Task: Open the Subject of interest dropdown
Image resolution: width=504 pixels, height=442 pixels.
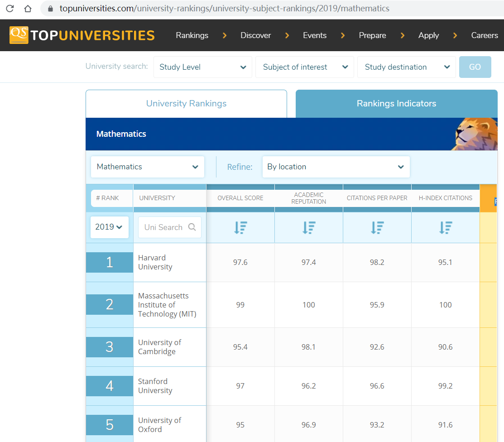Action: (305, 67)
